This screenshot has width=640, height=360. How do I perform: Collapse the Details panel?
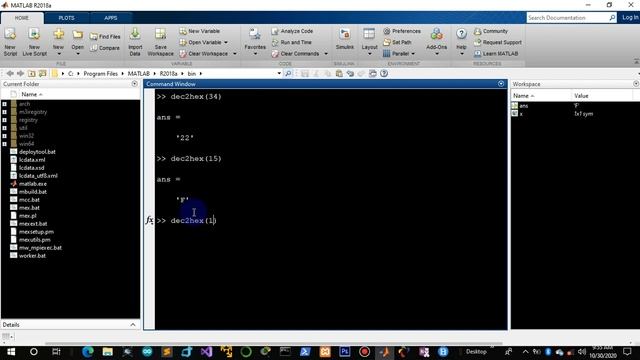click(x=133, y=325)
